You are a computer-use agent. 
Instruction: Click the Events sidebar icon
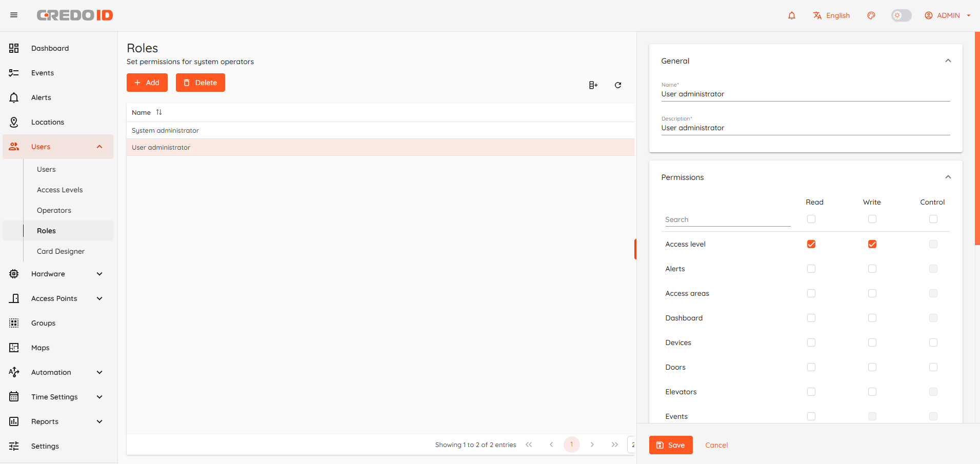[14, 73]
